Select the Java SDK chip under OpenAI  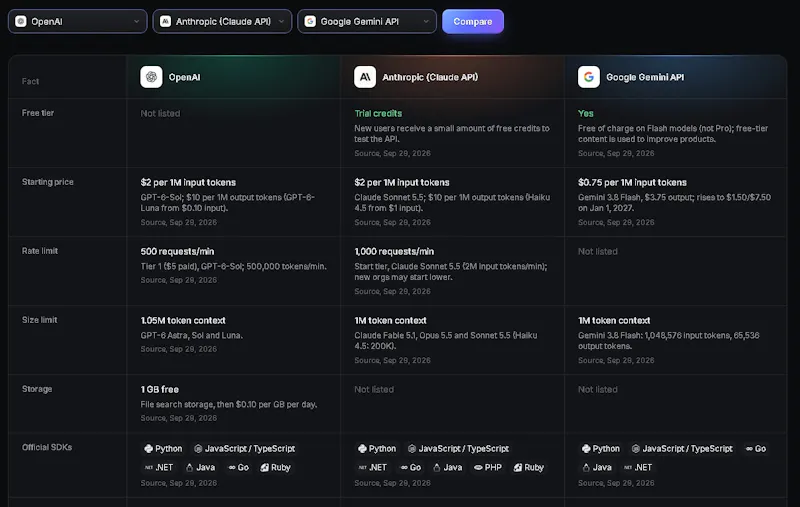click(x=201, y=468)
